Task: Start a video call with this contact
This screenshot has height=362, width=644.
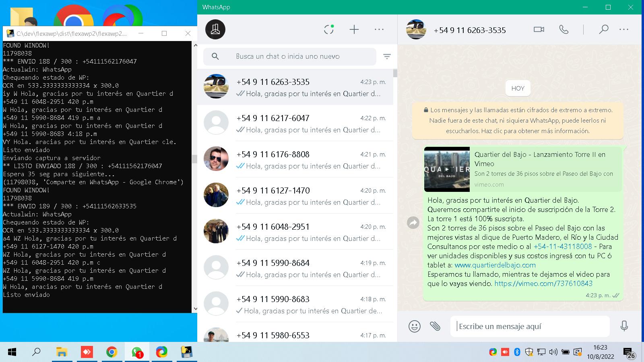Action: coord(539,29)
